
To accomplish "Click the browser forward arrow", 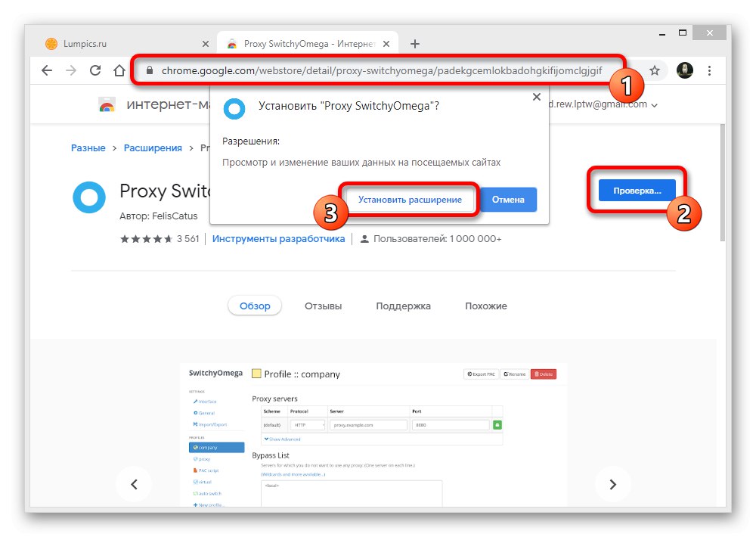I will [x=71, y=70].
